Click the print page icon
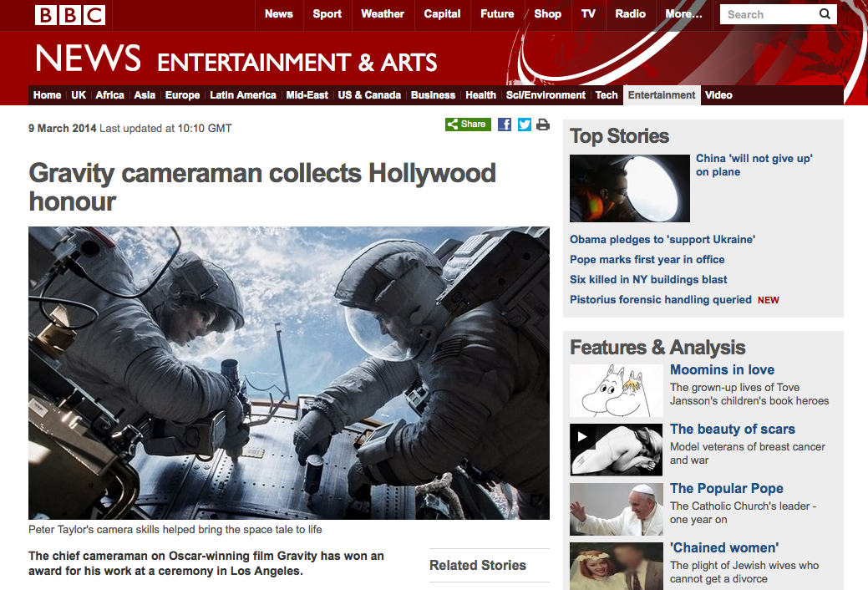This screenshot has width=868, height=590. pos(543,125)
